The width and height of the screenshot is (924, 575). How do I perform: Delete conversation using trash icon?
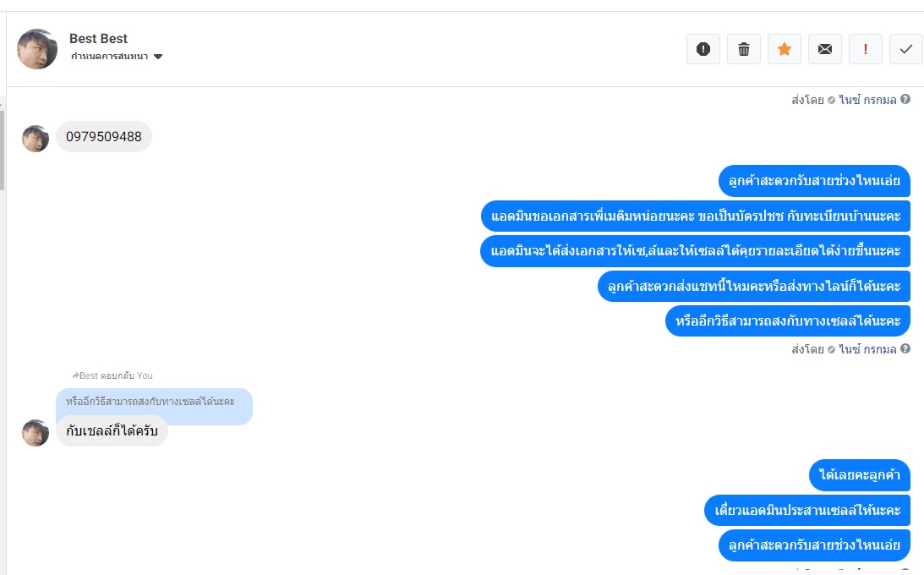[744, 49]
